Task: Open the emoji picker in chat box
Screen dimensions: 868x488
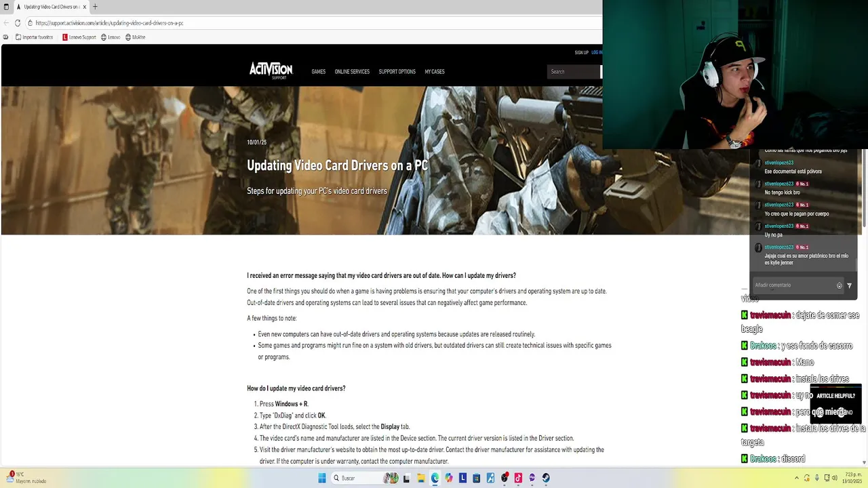Action: pos(839,285)
